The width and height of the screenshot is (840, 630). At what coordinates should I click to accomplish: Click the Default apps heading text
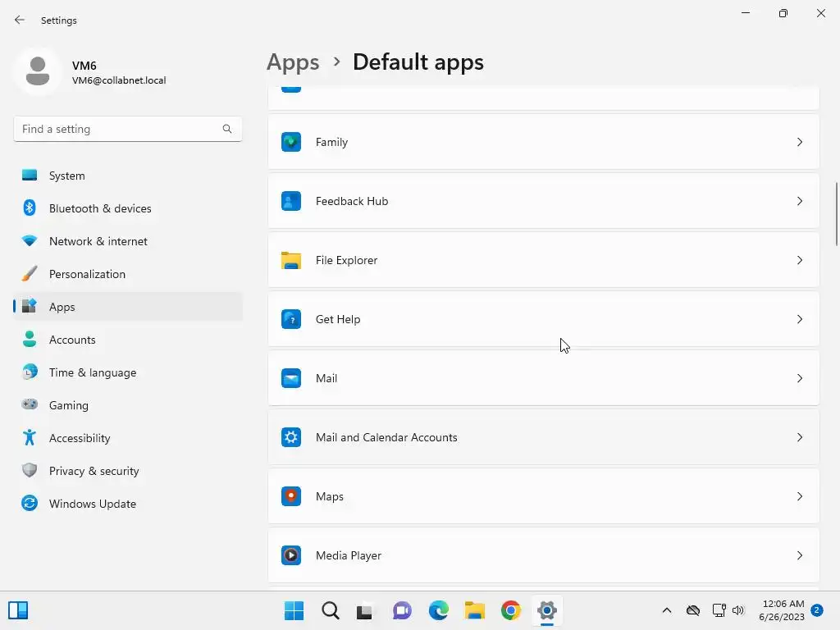point(418,62)
